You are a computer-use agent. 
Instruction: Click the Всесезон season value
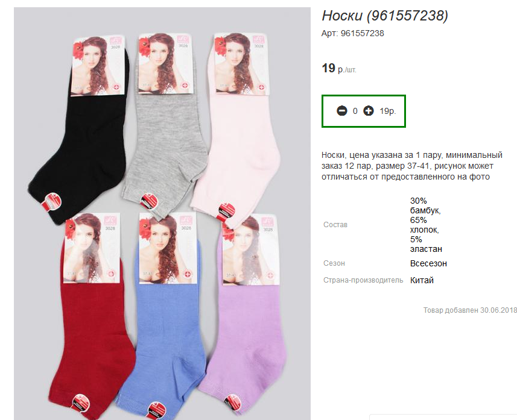coord(428,263)
